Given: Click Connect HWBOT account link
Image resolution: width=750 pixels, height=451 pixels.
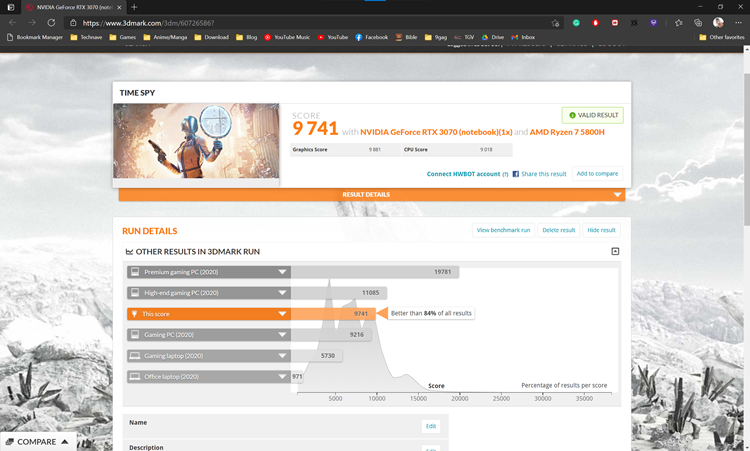Looking at the screenshot, I should point(463,174).
